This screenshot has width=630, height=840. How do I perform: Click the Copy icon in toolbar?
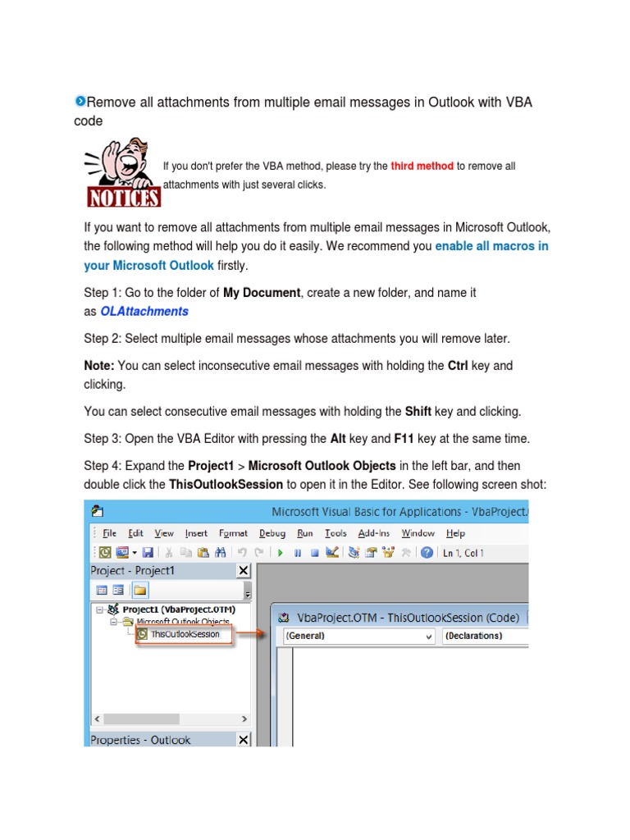[x=186, y=552]
